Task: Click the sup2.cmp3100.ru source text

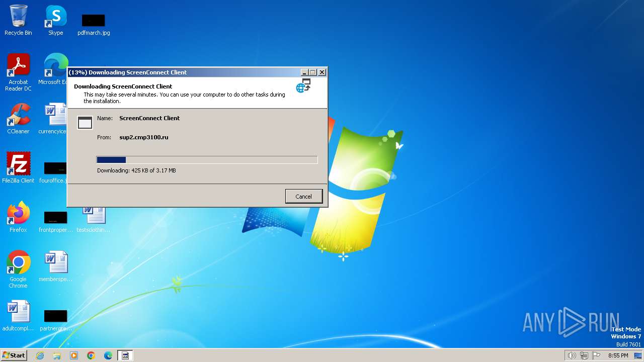Action: click(x=144, y=137)
